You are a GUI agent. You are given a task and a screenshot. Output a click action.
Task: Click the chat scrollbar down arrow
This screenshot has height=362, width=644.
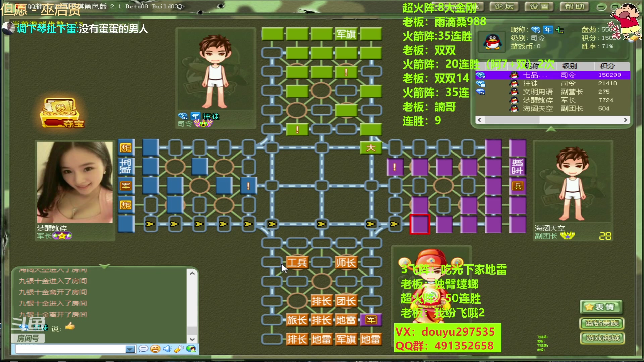[192, 339]
